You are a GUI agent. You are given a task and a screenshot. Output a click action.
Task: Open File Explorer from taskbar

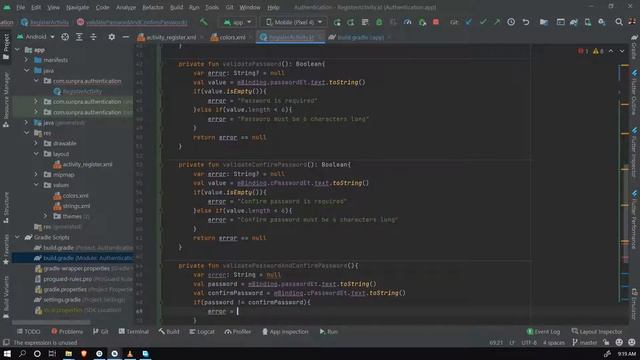[68, 353]
